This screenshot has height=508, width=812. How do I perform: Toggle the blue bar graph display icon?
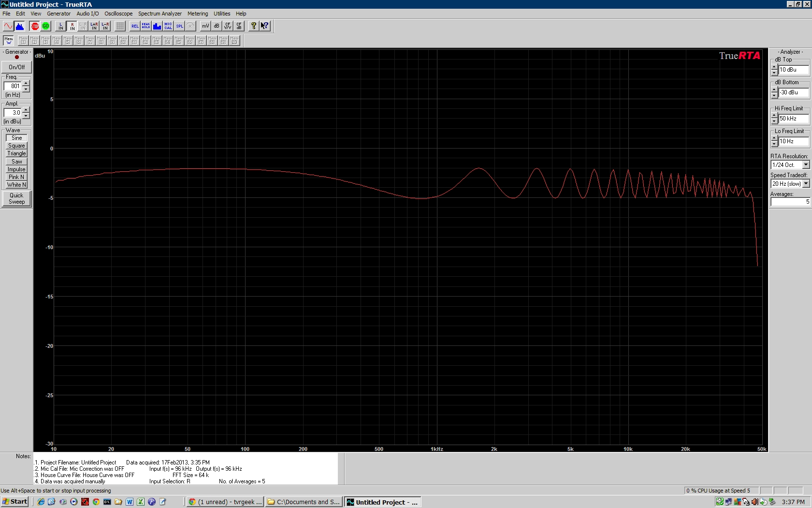pos(157,26)
